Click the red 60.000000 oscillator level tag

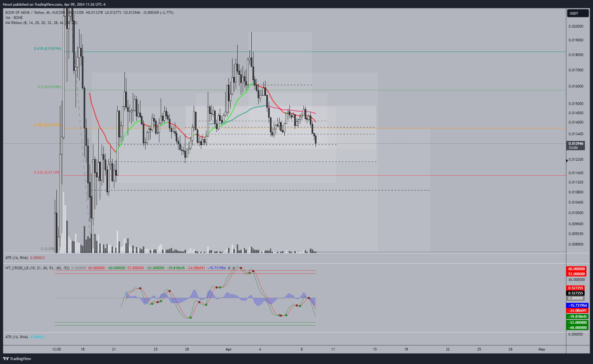tap(576, 269)
